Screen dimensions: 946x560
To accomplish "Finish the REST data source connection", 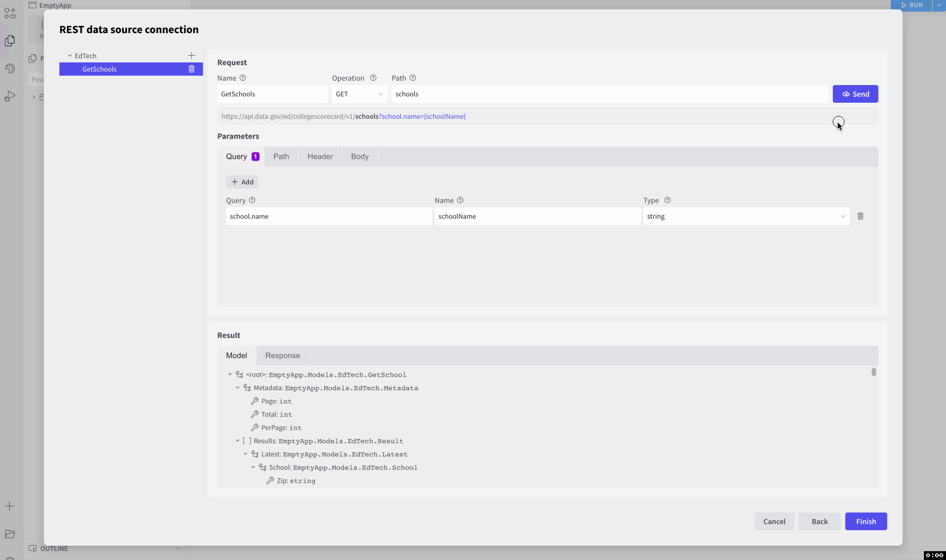I will click(x=866, y=521).
